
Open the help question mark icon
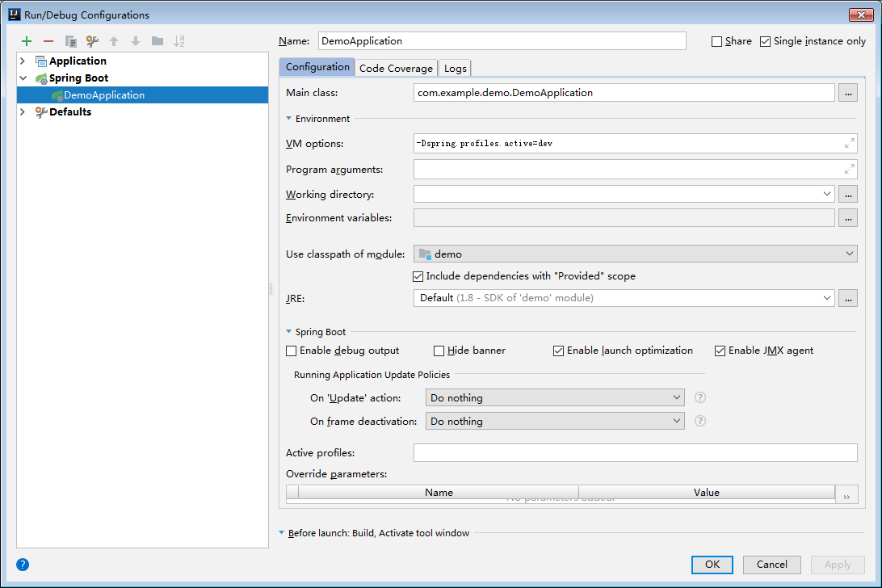[23, 565]
